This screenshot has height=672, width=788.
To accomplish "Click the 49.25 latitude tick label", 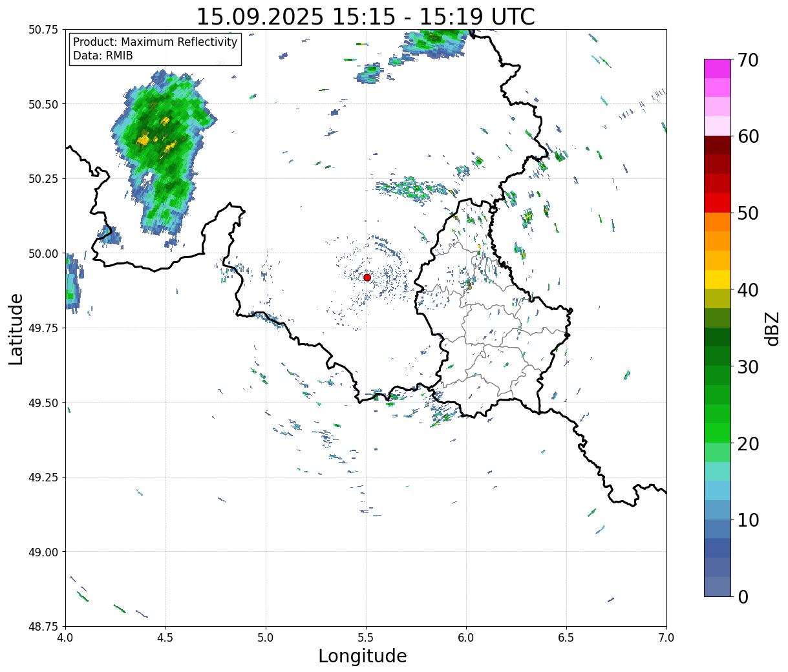I will point(43,478).
